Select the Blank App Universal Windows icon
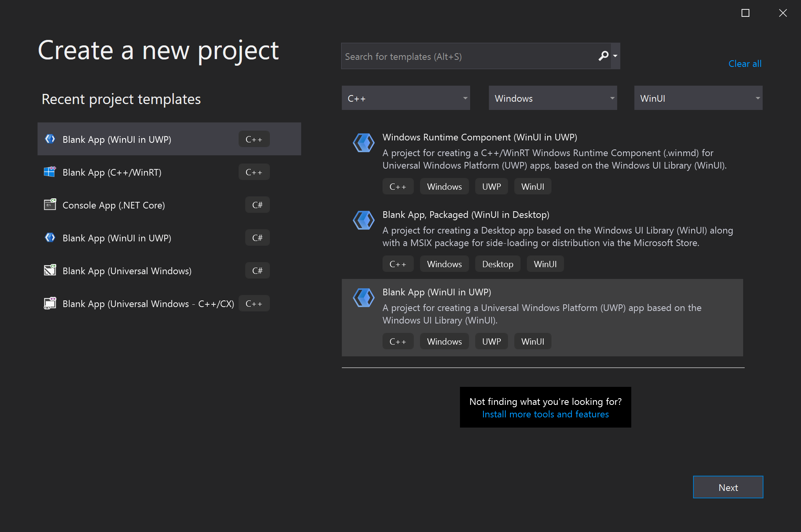The image size is (801, 532). [x=50, y=271]
